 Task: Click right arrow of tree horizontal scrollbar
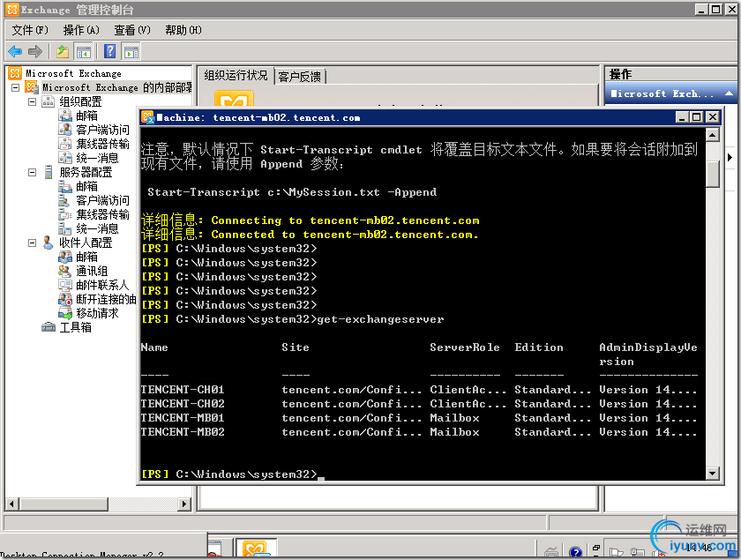pyautogui.click(x=184, y=504)
